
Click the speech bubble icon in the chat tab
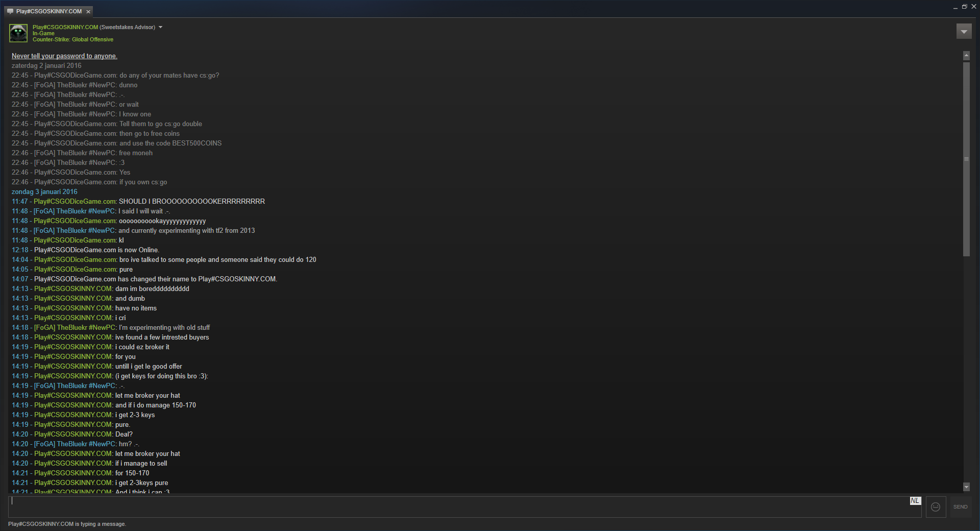pyautogui.click(x=10, y=11)
